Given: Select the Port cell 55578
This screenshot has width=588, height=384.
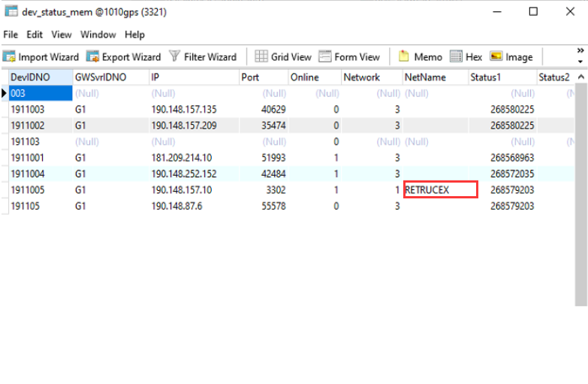Looking at the screenshot, I should pyautogui.click(x=264, y=206).
